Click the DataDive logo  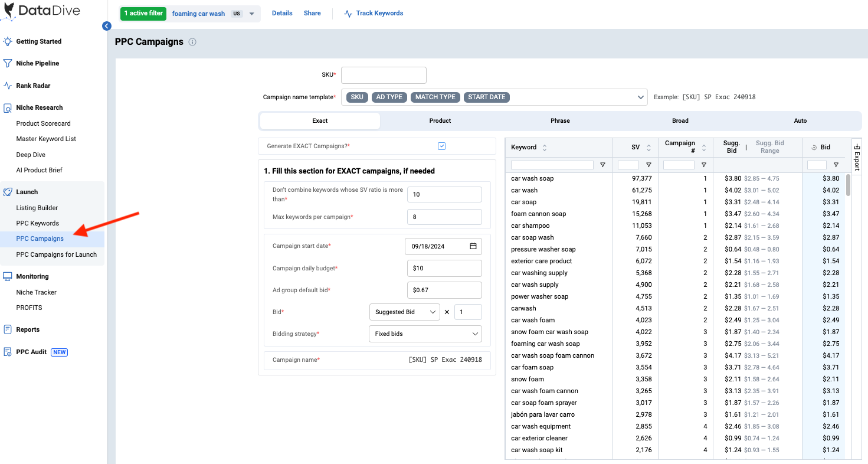click(x=40, y=11)
